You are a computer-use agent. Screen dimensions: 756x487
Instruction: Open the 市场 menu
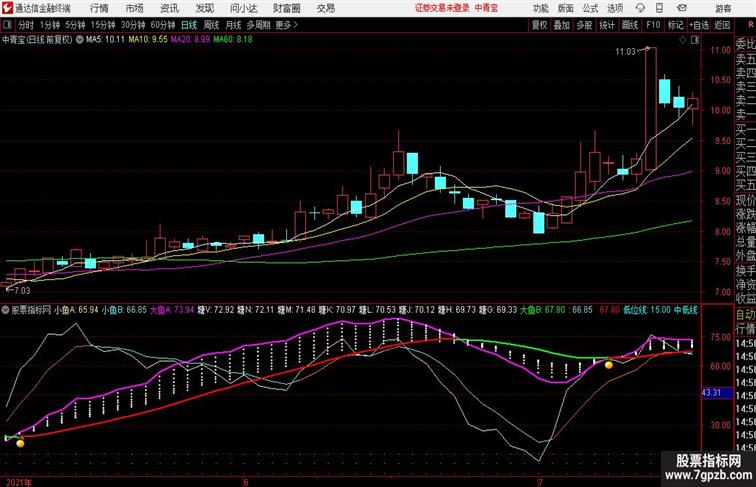[134, 8]
